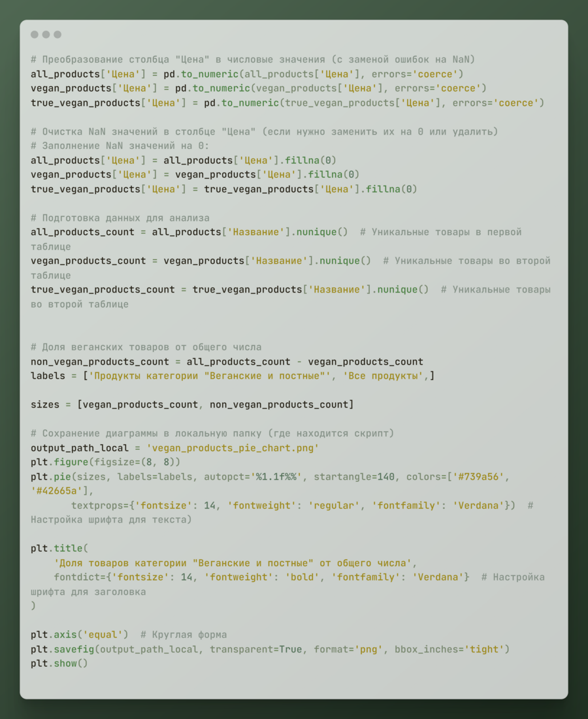Viewport: 588px width, 719px height.
Task: Click the 'Все продукты' label string
Action: pyautogui.click(x=383, y=376)
